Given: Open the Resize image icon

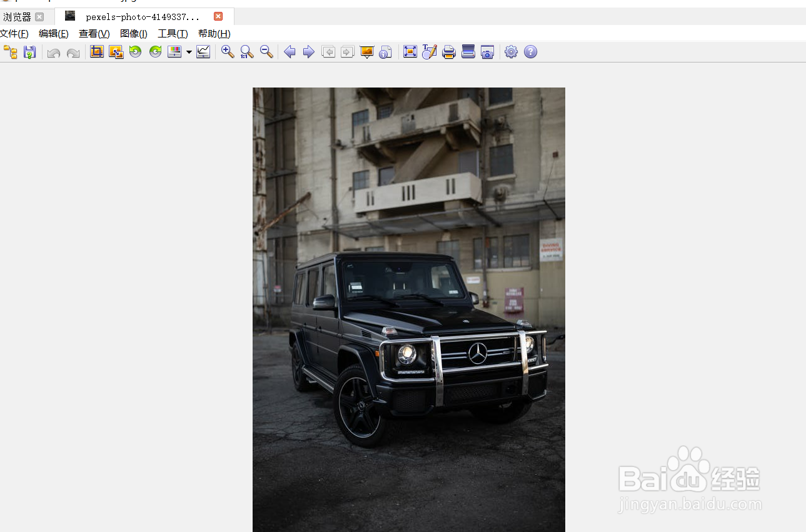Looking at the screenshot, I should tap(116, 52).
